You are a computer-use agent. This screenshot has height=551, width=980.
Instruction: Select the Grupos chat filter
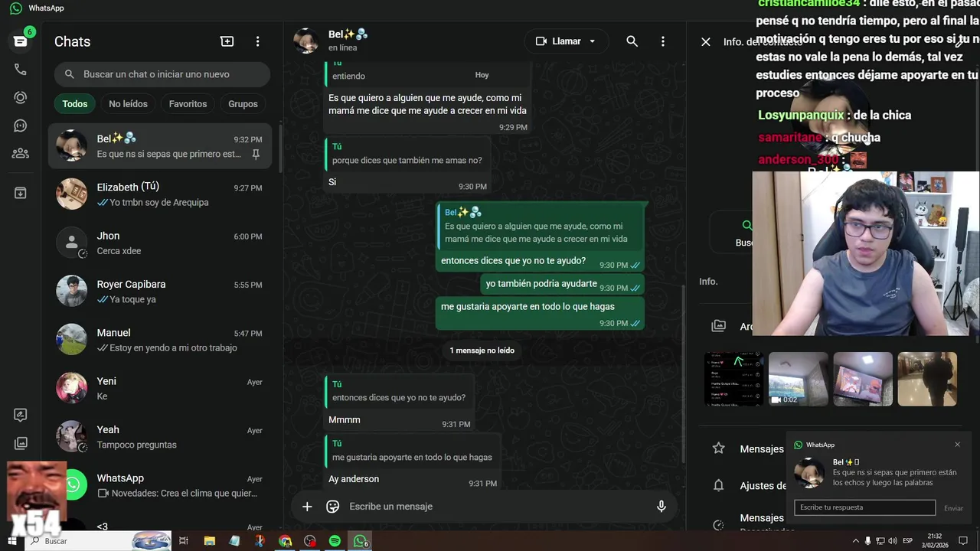[243, 104]
